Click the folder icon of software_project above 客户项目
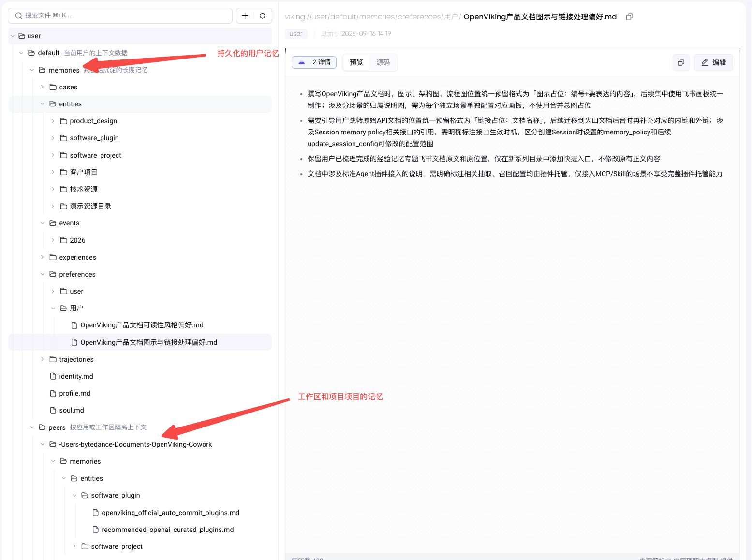Screen dimensions: 752x560 tap(63, 155)
